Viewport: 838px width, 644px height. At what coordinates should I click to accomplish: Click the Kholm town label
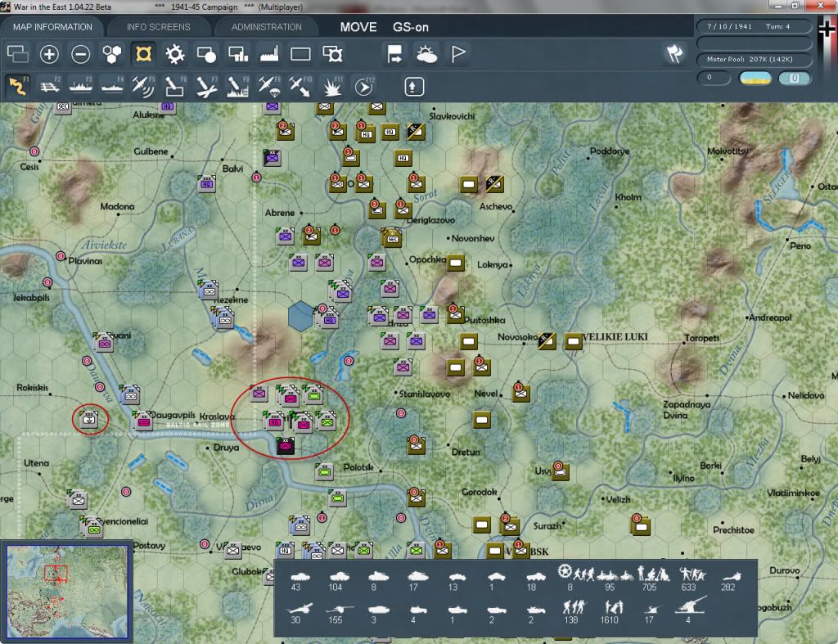(x=628, y=197)
